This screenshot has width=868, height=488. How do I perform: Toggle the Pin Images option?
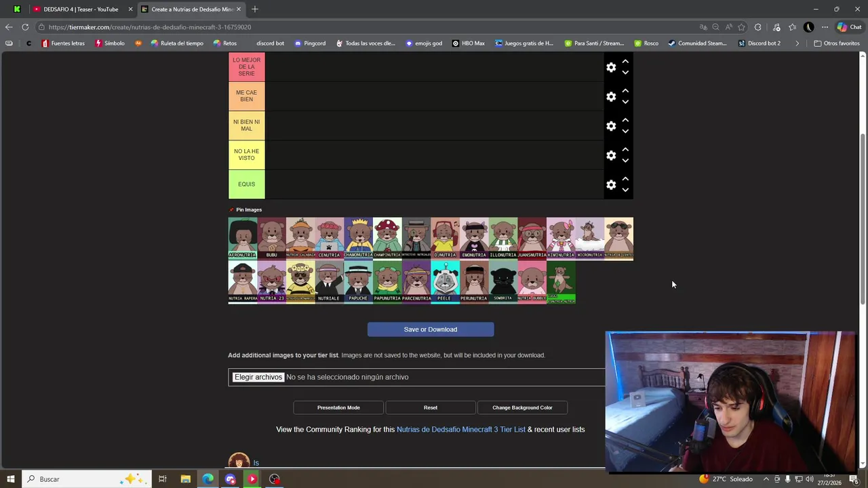(245, 209)
